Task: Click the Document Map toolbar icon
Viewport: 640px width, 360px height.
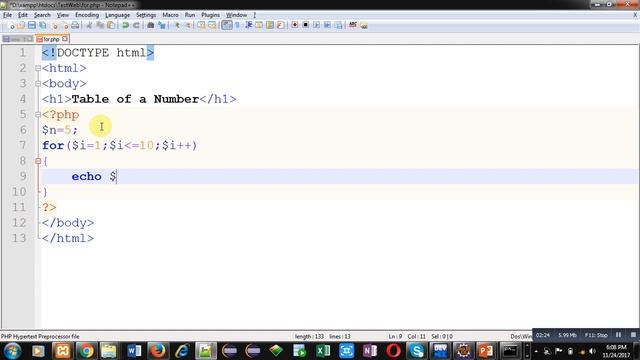Action: 270,25
